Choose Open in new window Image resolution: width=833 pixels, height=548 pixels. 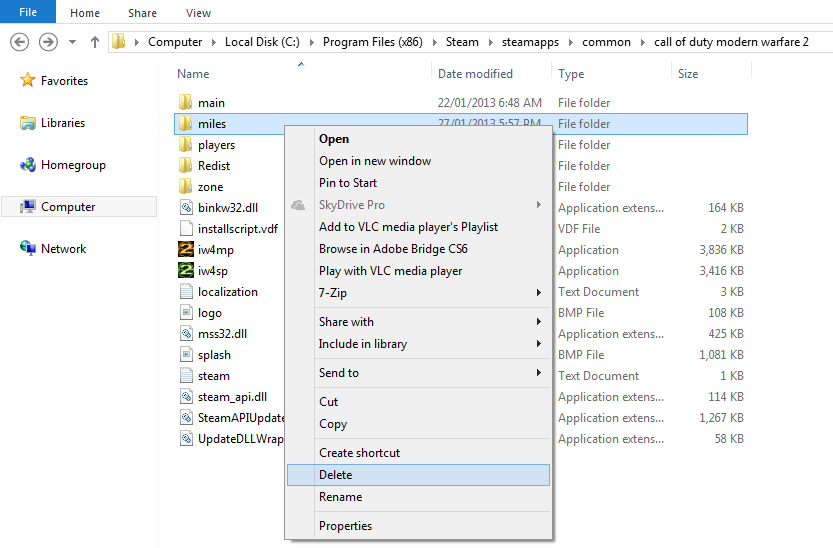[418, 161]
